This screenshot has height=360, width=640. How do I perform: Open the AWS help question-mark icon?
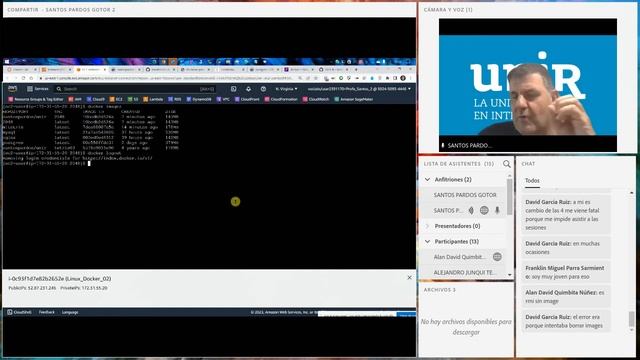(263, 89)
